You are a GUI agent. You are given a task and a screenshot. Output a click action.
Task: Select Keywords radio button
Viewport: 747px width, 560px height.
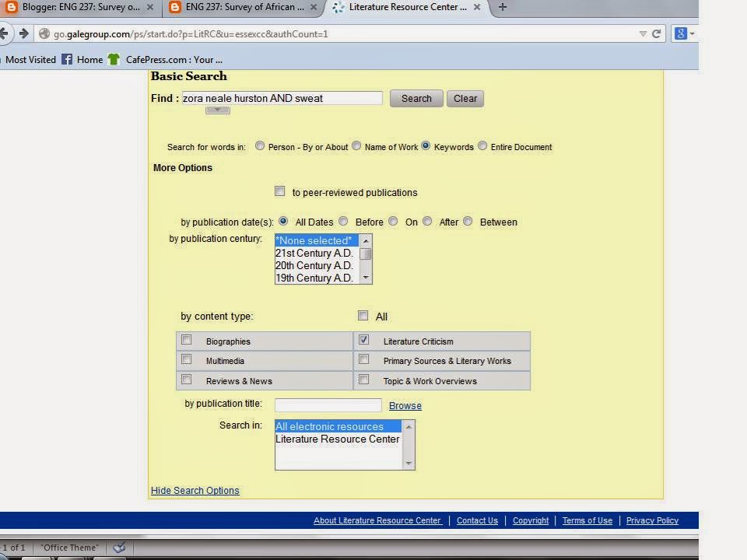426,145
